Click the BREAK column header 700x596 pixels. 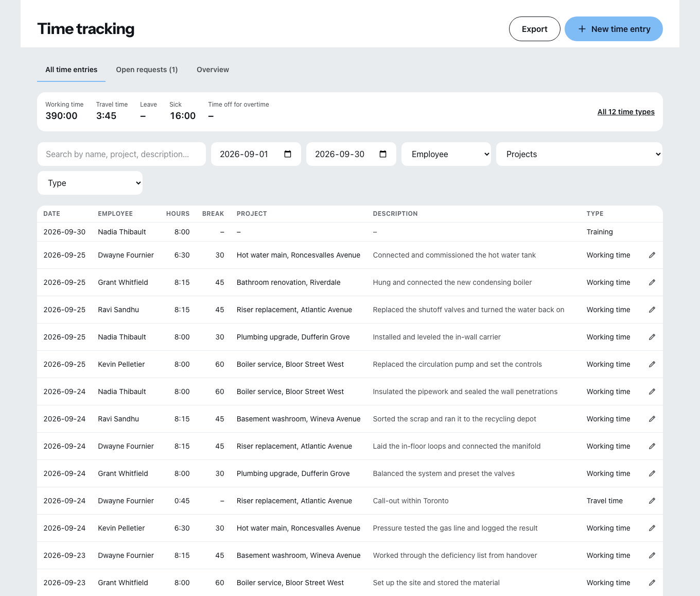(x=213, y=214)
